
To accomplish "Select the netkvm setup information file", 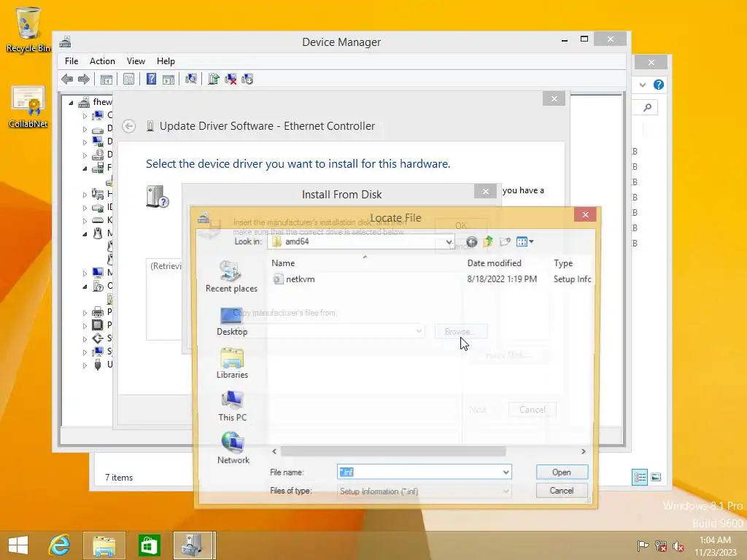I will coord(294,279).
